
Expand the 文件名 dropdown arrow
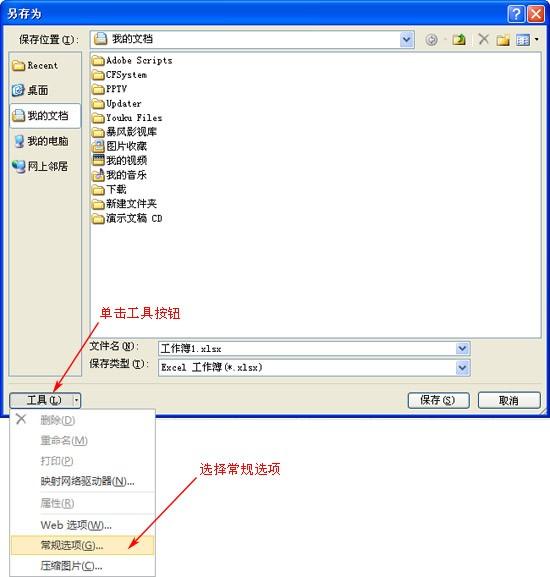[x=462, y=348]
